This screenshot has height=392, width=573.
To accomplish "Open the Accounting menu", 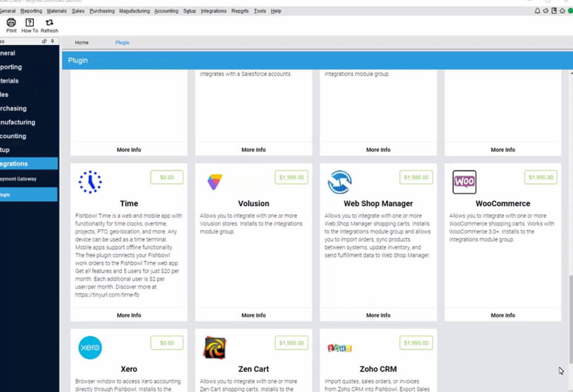I will click(166, 11).
